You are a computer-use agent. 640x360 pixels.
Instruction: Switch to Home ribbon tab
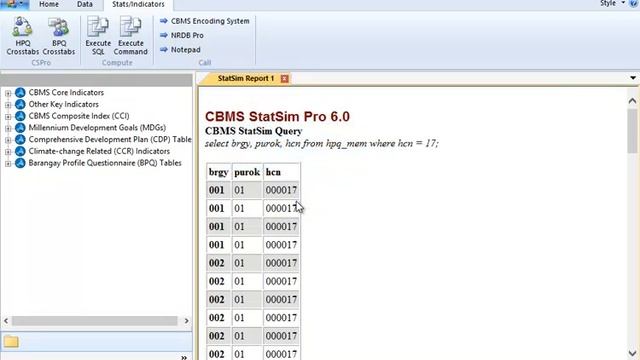[49, 4]
